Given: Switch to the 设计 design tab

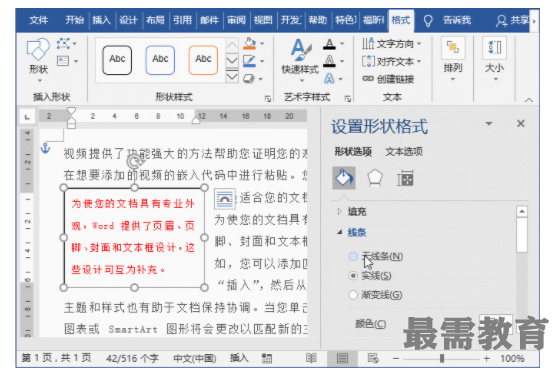Looking at the screenshot, I should point(128,20).
